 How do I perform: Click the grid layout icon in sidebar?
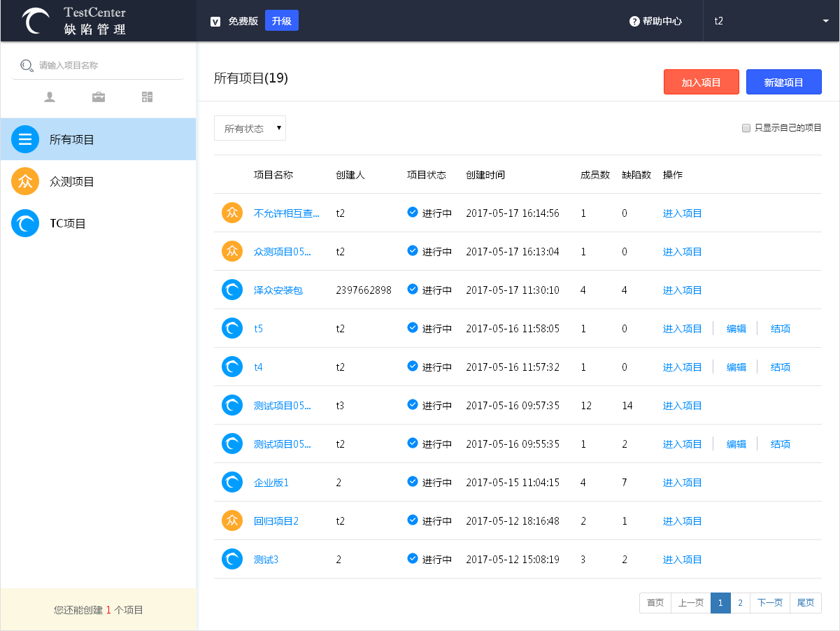[147, 97]
